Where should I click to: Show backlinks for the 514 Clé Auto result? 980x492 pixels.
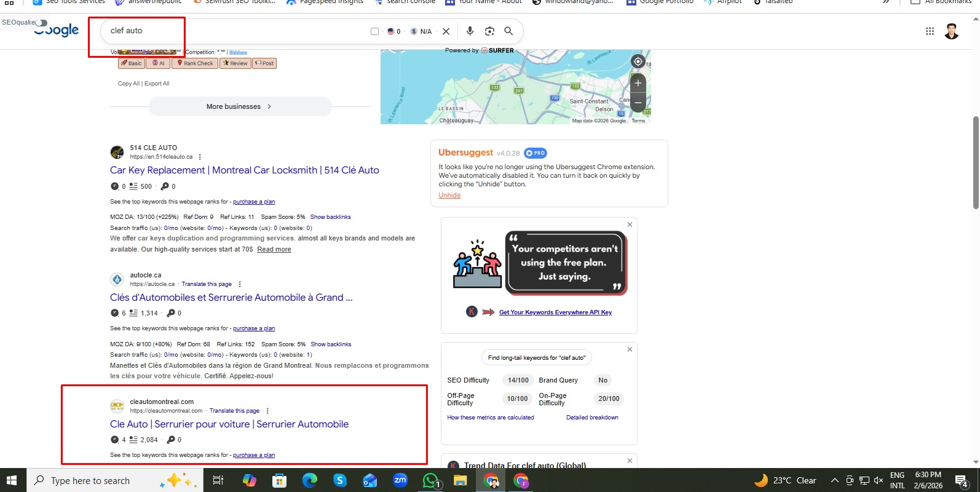click(331, 217)
